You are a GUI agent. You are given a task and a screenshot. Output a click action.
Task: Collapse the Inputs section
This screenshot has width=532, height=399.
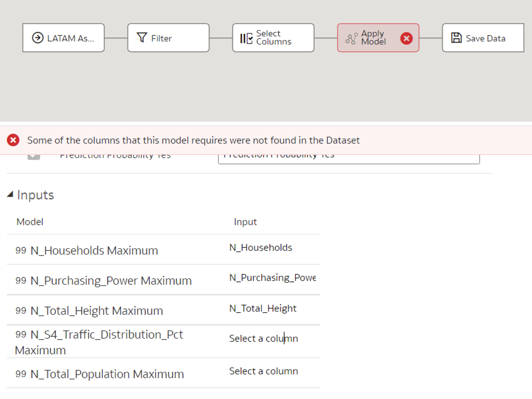click(10, 194)
